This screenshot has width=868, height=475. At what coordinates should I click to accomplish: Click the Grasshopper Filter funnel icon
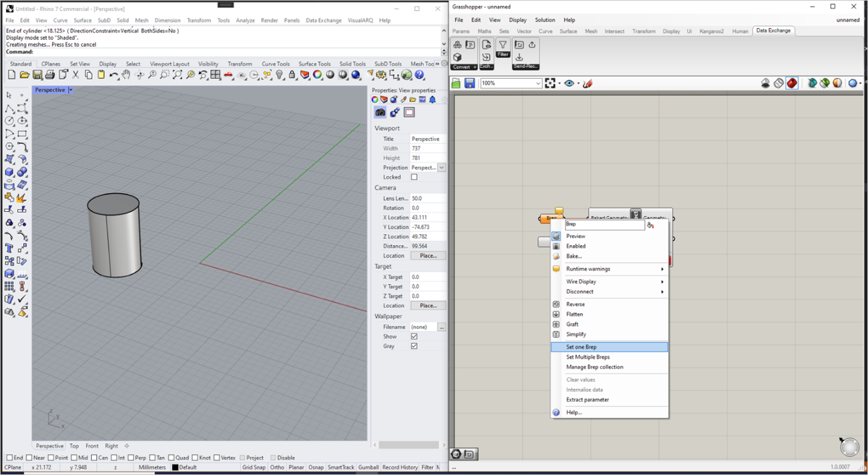point(503,45)
